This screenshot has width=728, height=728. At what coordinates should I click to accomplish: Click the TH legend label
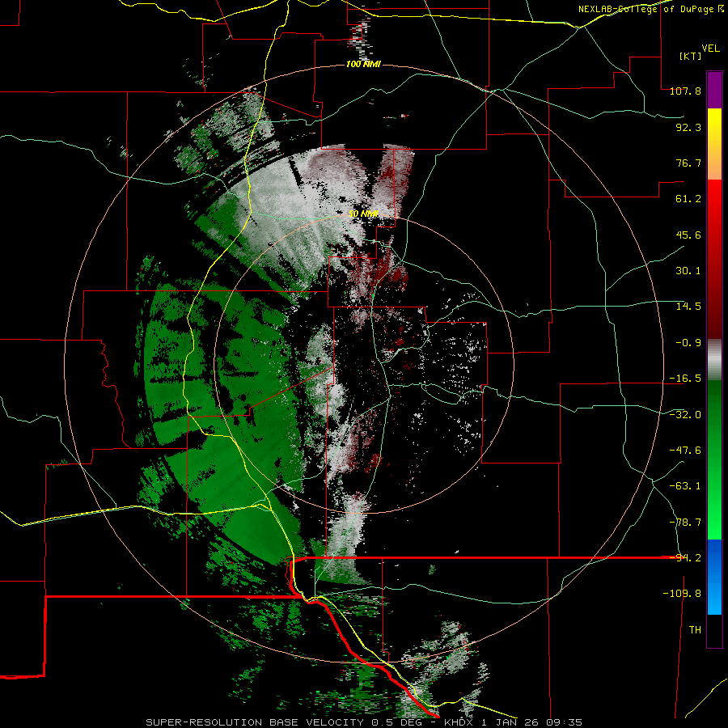click(x=695, y=630)
